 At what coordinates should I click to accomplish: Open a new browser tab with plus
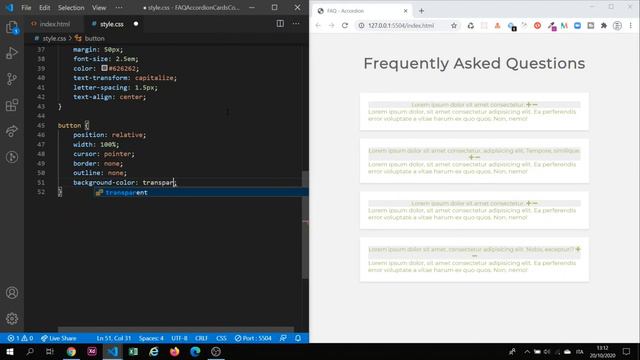421,11
